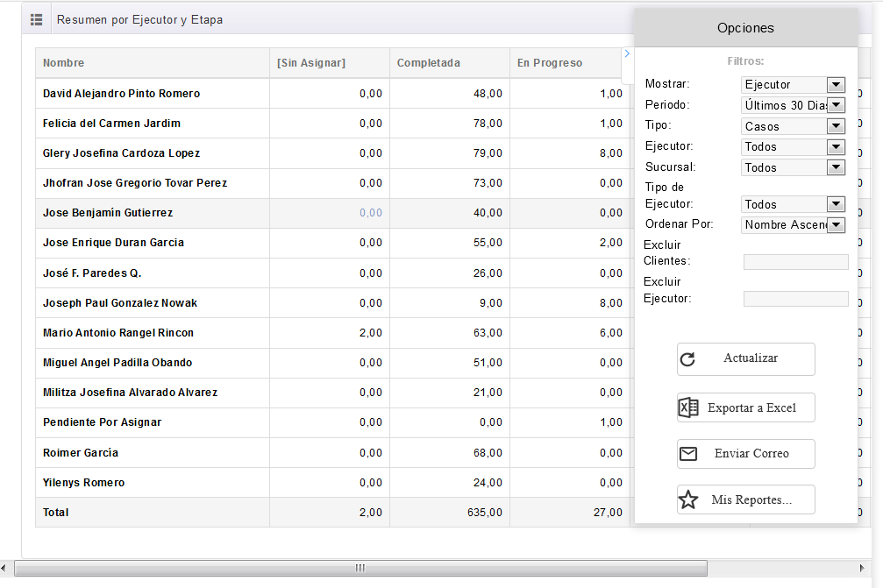
Task: Click the star icon on Mis Reportes
Action: pyautogui.click(x=688, y=500)
